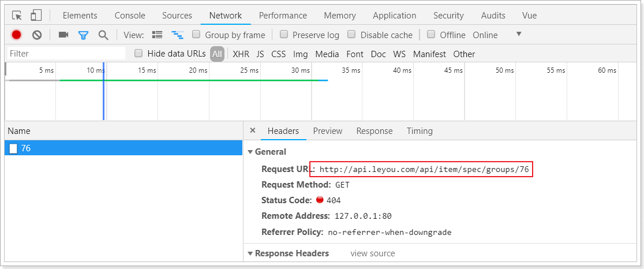Expand the Response Headers section
This screenshot has height=269, width=644.
point(250,253)
